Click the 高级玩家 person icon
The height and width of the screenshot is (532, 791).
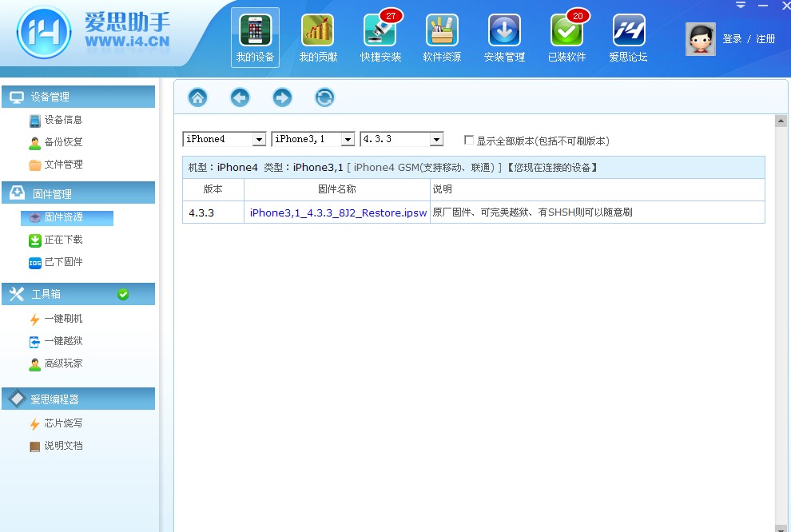35,364
